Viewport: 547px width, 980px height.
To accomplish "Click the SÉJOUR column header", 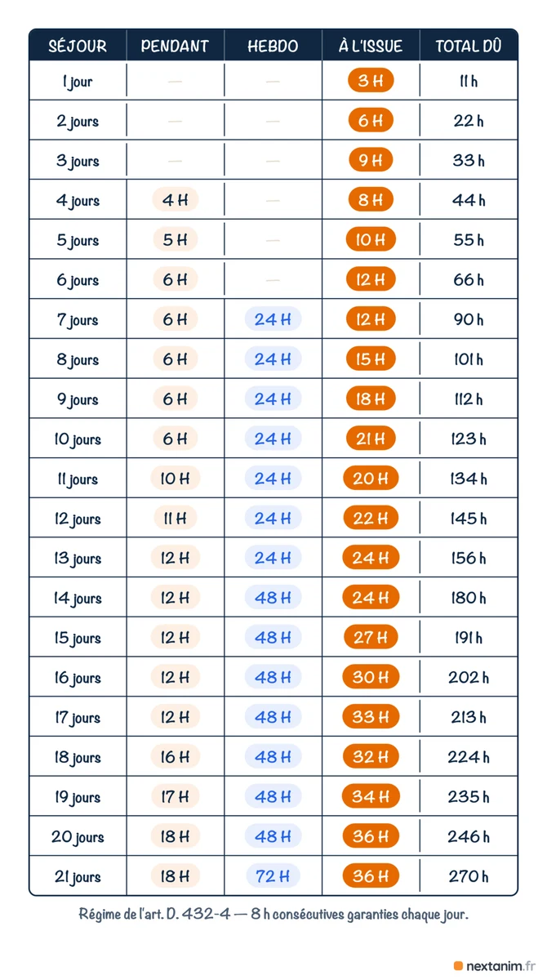I will [78, 46].
